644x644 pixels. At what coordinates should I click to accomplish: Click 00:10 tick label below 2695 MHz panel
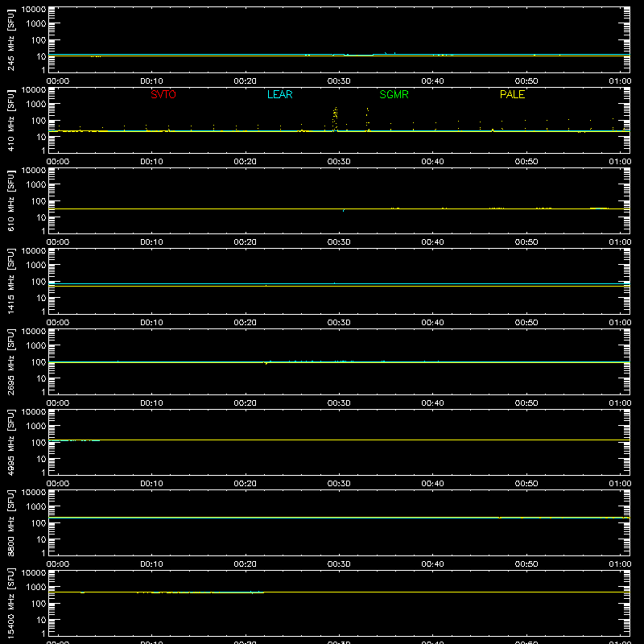[x=151, y=403]
